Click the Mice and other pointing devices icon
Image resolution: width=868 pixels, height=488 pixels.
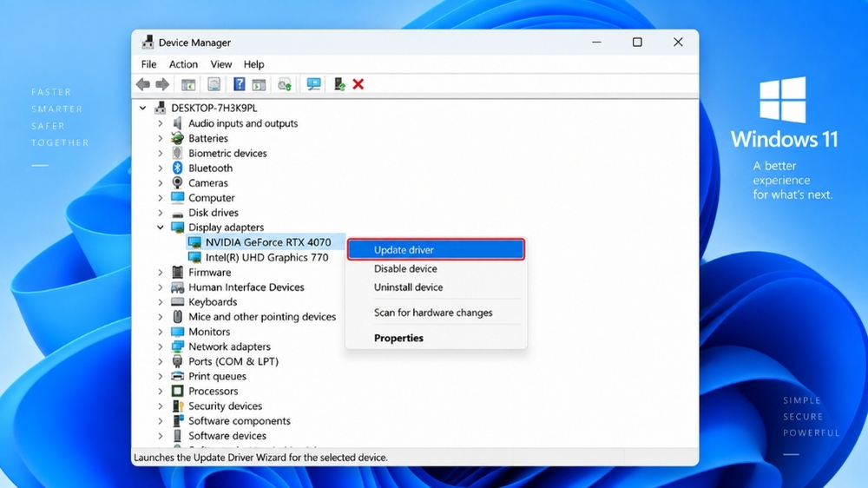(177, 316)
